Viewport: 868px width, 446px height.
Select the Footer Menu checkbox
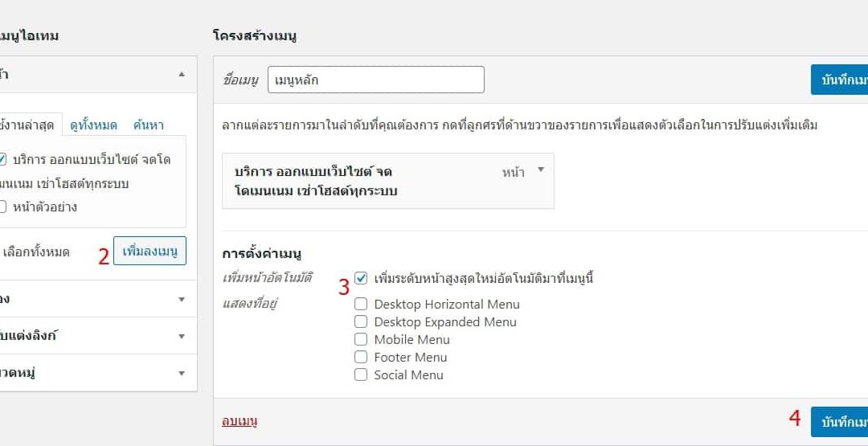point(361,357)
